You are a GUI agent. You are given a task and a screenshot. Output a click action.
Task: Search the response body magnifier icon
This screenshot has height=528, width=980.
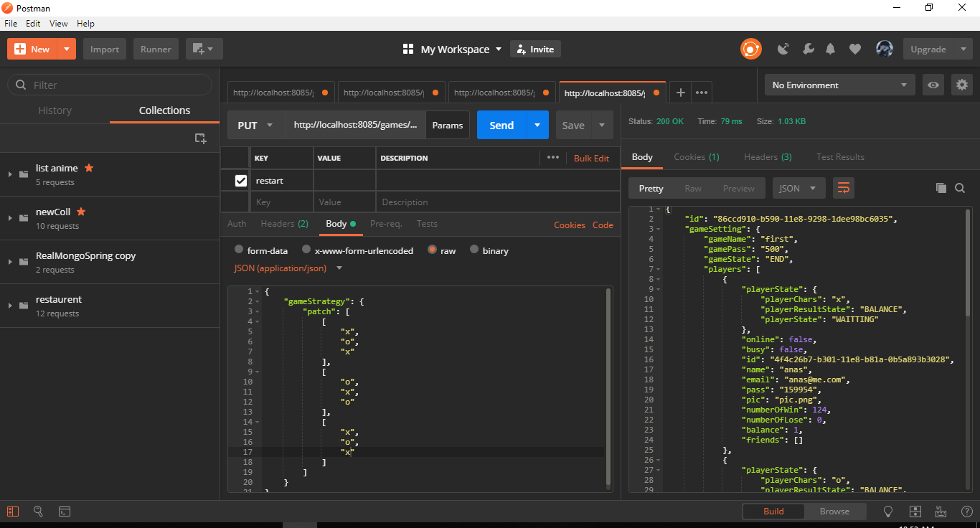(x=960, y=188)
